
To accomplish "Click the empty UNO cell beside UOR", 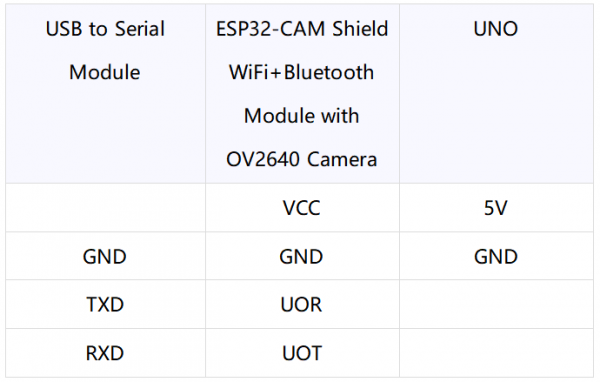I will click(x=496, y=304).
